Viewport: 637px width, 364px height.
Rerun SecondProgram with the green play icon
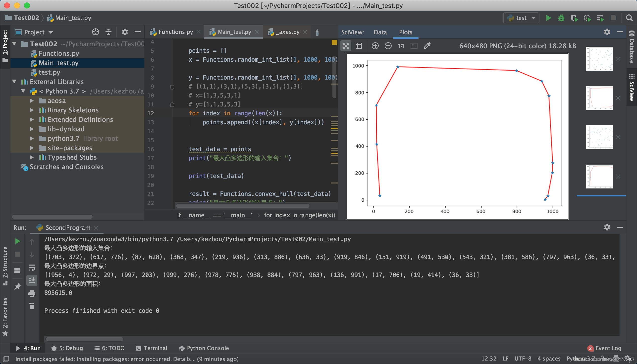[x=17, y=241]
